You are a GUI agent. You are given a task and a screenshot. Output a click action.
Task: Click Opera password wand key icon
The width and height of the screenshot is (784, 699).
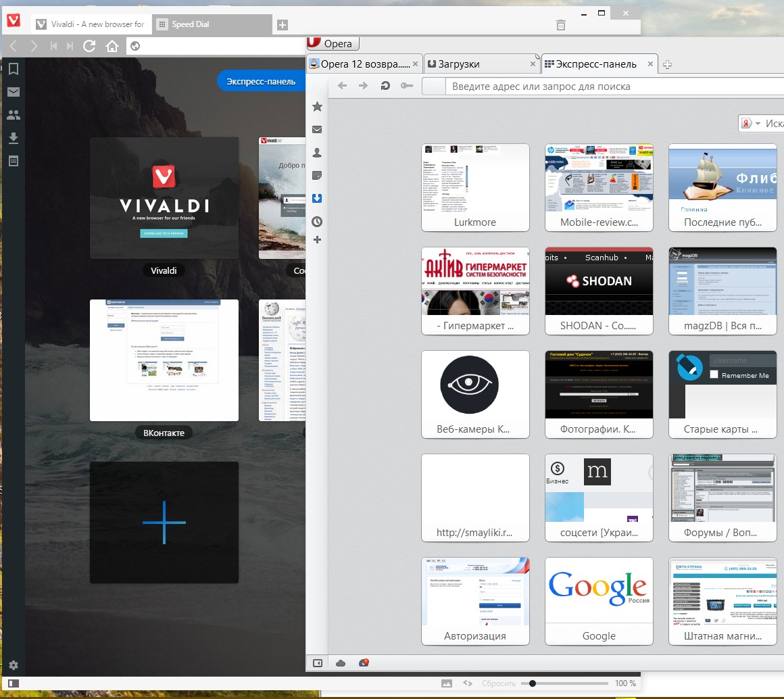point(407,86)
